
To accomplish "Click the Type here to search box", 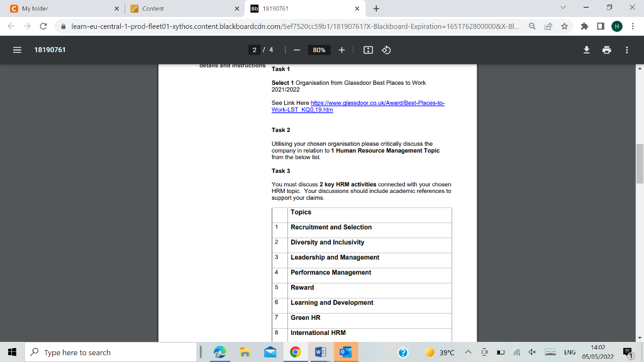I will point(111,352).
